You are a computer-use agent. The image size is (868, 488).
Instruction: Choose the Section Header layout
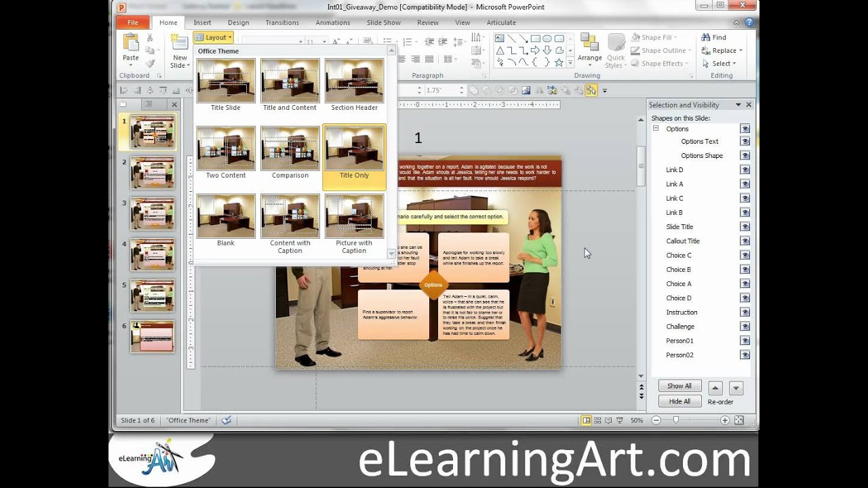click(x=354, y=85)
